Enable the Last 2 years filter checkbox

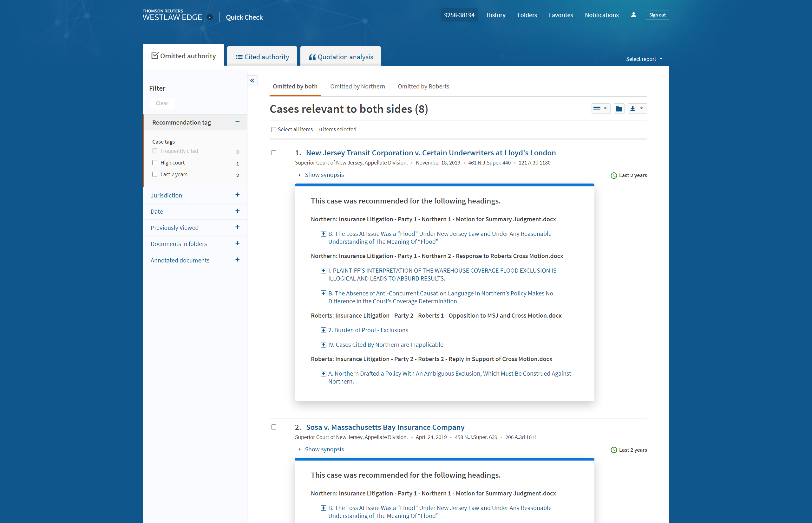click(x=155, y=175)
